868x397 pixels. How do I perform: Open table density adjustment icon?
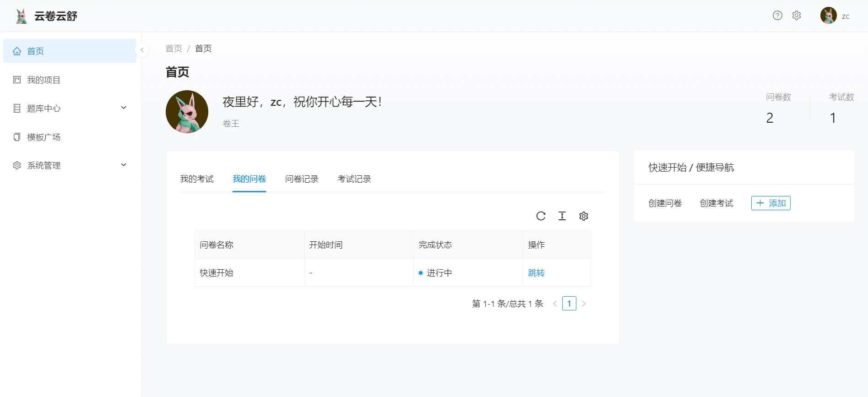[x=562, y=216]
